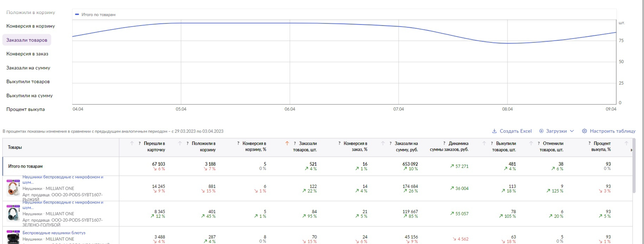Click total orders value 521
The width and height of the screenshot is (644, 244).
313,164
